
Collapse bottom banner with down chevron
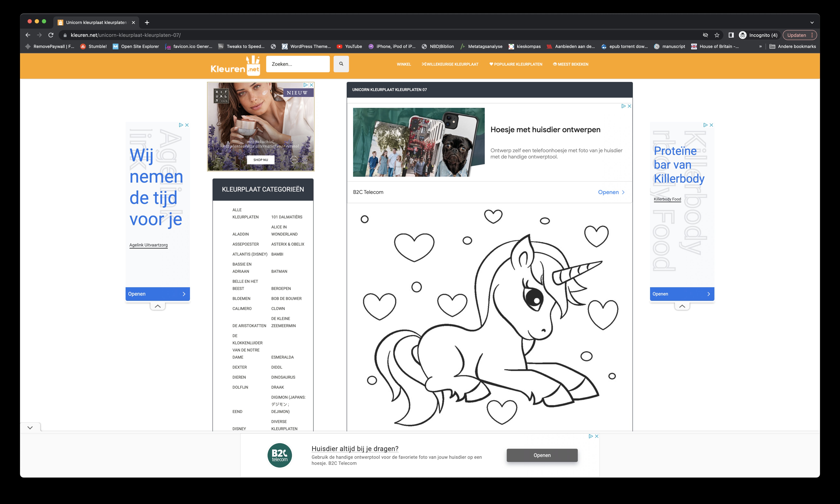coord(30,428)
